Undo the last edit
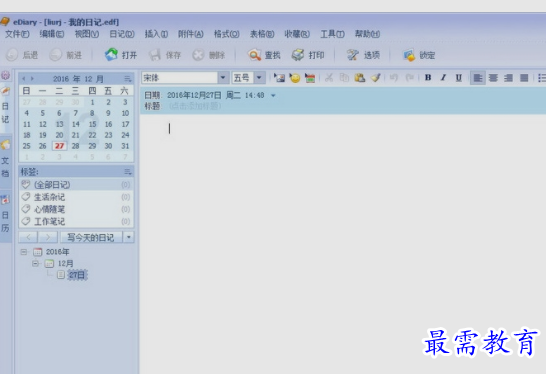 click(x=394, y=78)
